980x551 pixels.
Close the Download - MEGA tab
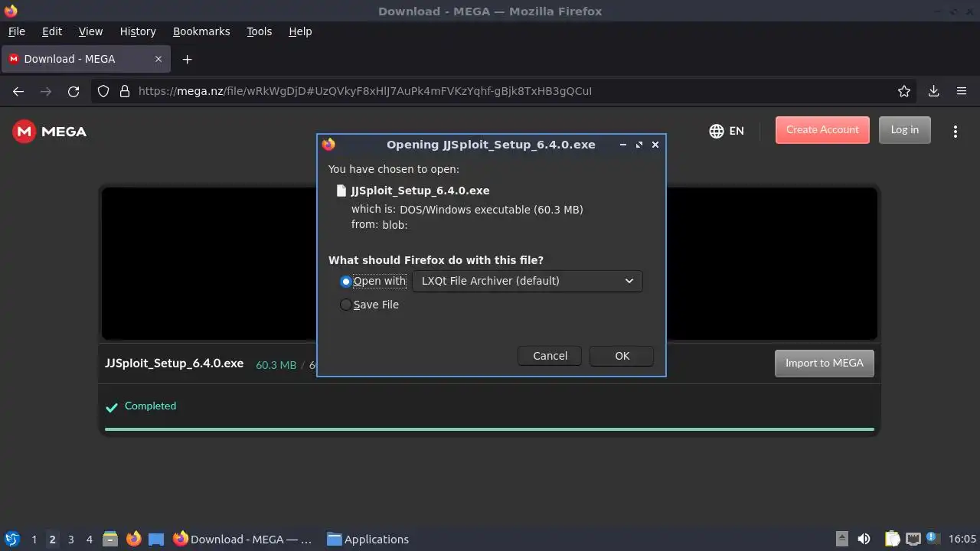158,59
